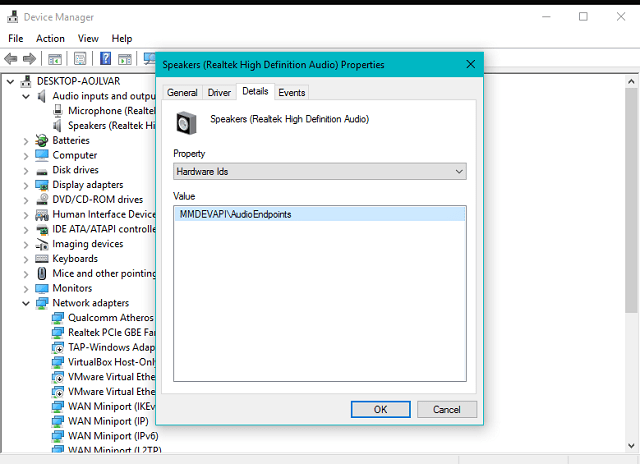
Task: Open the Property dropdown showing Hardware Ids
Action: click(x=320, y=171)
